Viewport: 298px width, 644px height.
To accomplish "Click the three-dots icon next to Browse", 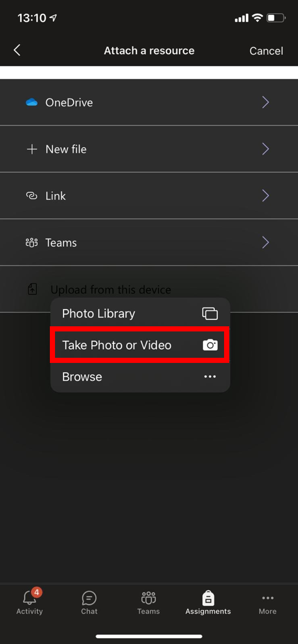I will click(210, 377).
